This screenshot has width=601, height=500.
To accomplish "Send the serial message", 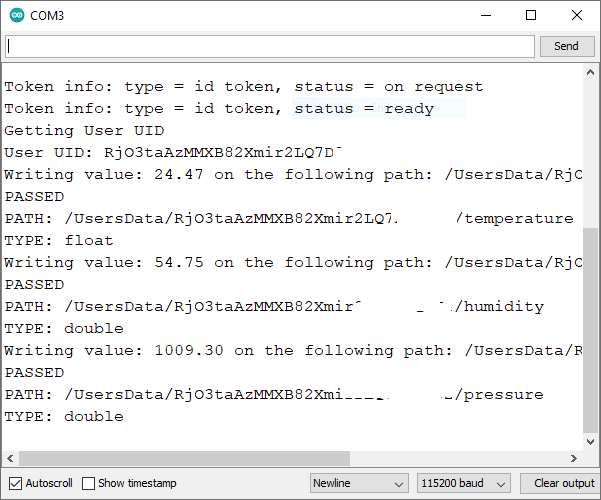I will tap(567, 46).
